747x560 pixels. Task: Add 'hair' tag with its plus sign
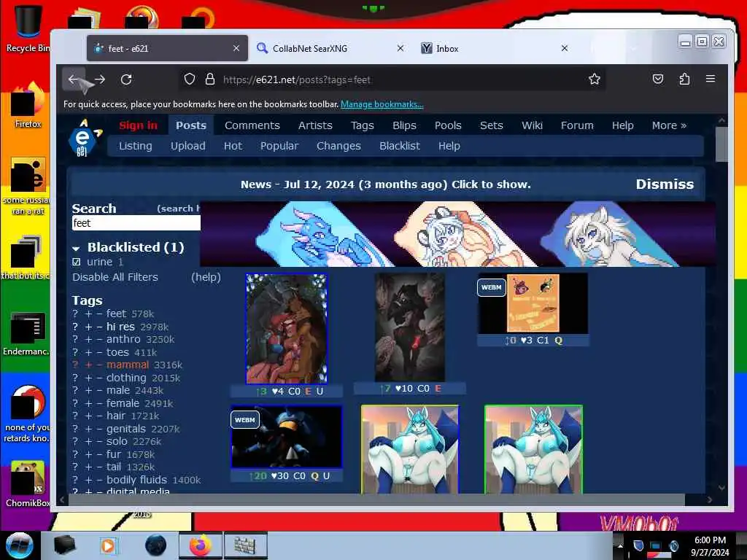tap(88, 416)
